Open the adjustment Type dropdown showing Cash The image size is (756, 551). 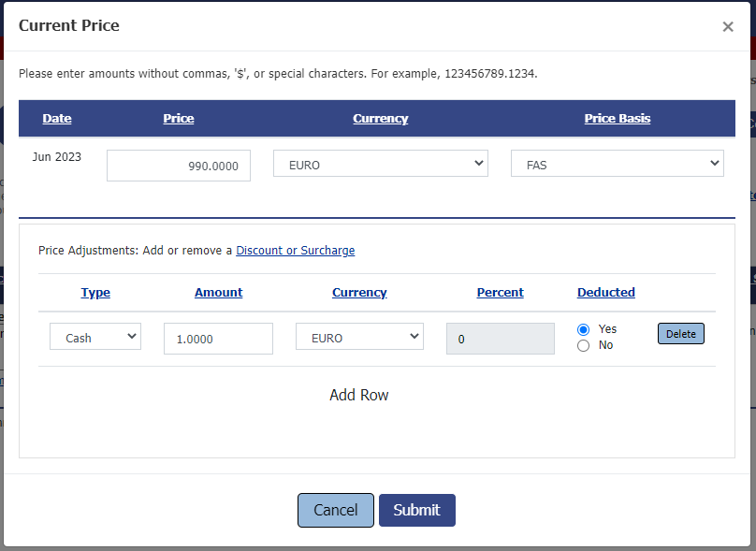tap(95, 338)
